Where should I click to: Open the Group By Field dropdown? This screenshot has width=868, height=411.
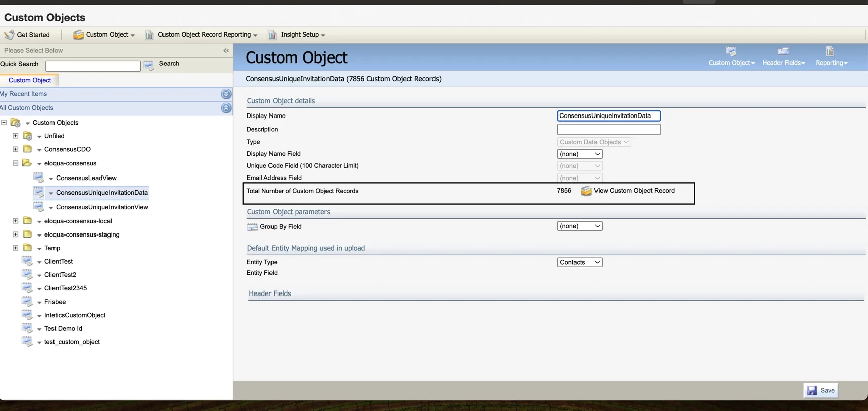[x=579, y=226]
